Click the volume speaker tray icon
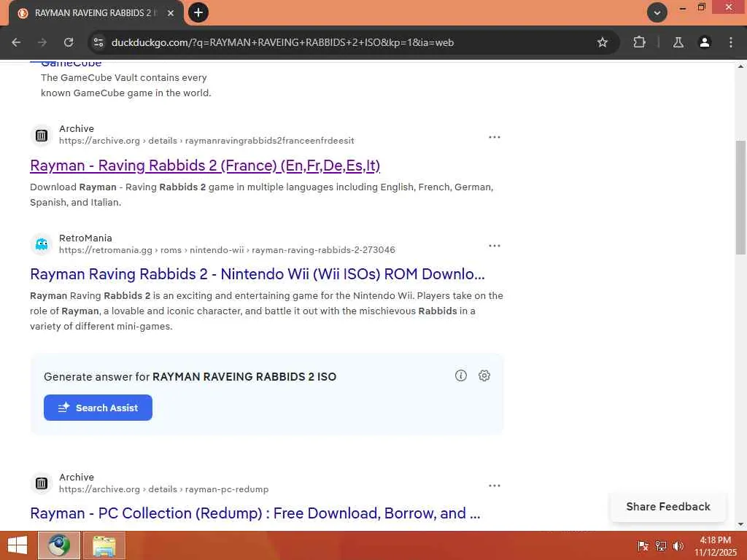747x560 pixels. pos(678,546)
